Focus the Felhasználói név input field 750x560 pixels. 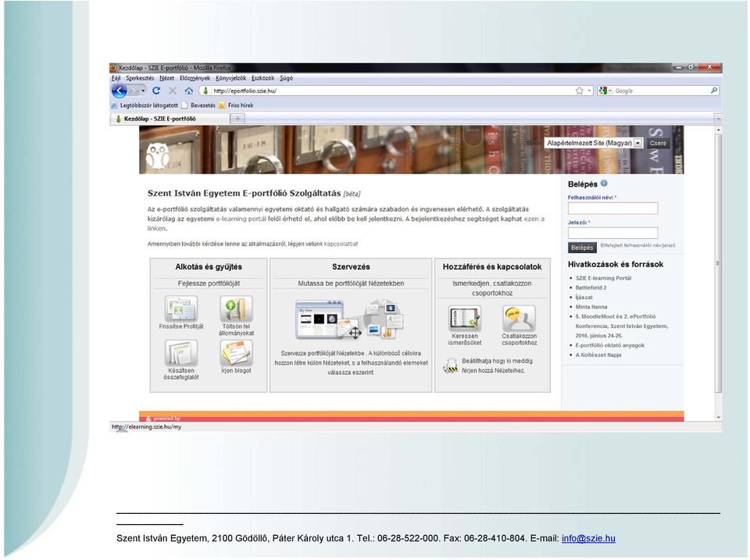pyautogui.click(x=612, y=208)
